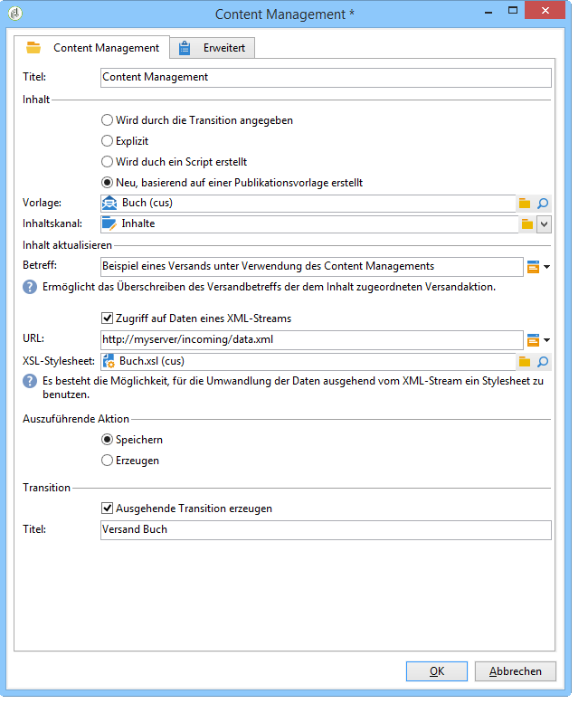Click the help icon about Versandbetreff overwrite
The width and height of the screenshot is (588, 713).
tap(30, 287)
